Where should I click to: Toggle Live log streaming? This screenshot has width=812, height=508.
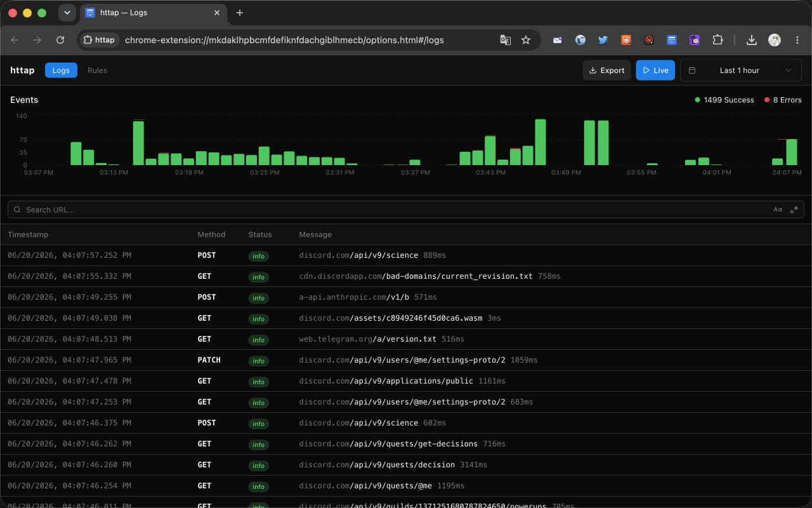(655, 70)
